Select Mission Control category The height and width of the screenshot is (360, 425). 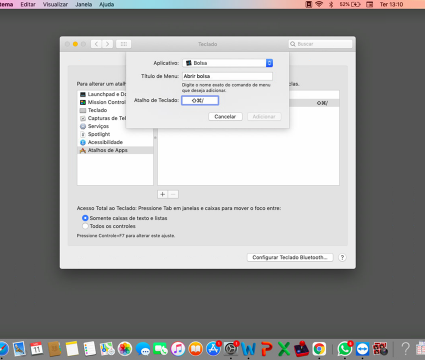coord(102,102)
